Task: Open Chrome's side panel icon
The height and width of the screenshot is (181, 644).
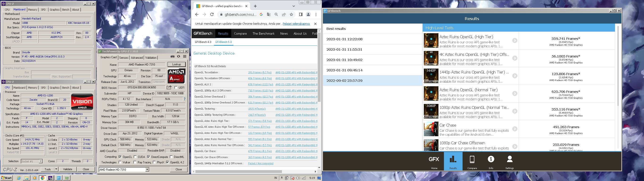Action: 301,15
